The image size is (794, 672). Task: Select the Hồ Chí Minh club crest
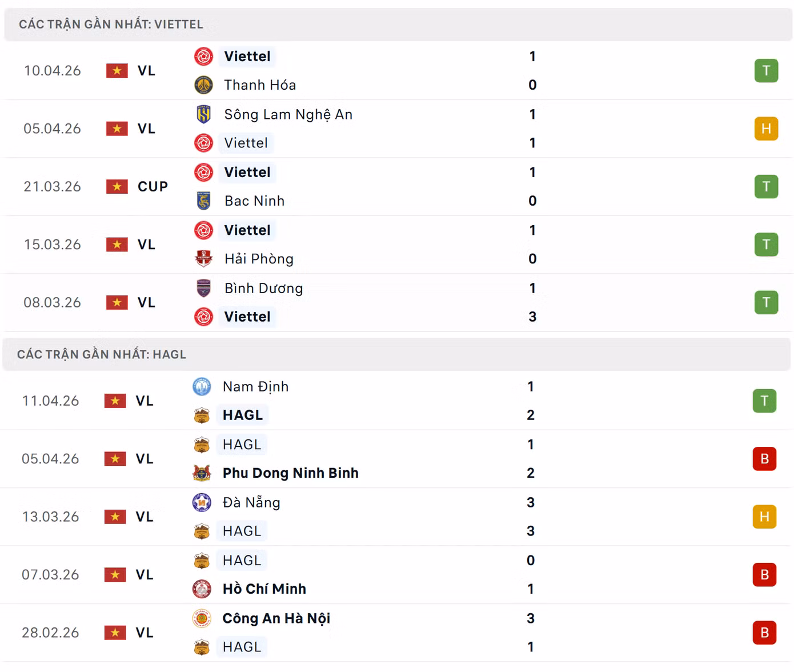click(201, 589)
